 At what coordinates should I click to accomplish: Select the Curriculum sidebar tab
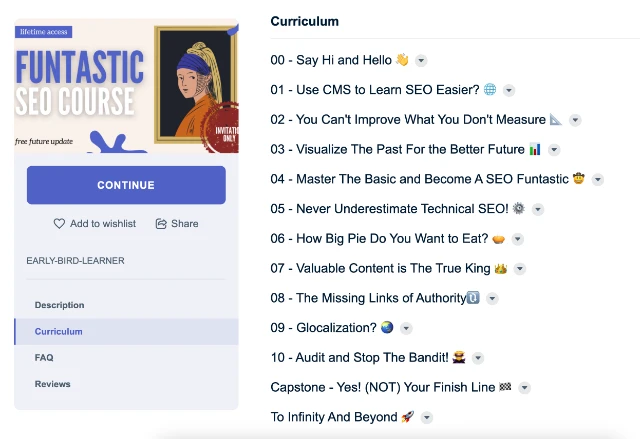point(58,331)
